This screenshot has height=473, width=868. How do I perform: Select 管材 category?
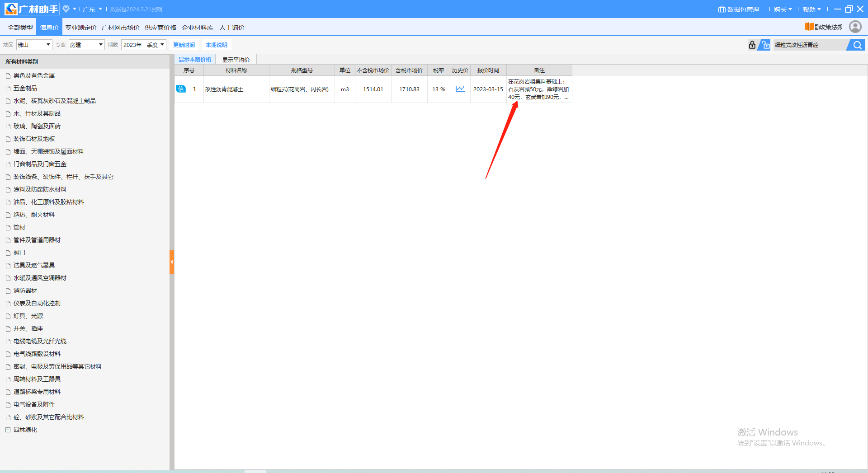pyautogui.click(x=19, y=227)
